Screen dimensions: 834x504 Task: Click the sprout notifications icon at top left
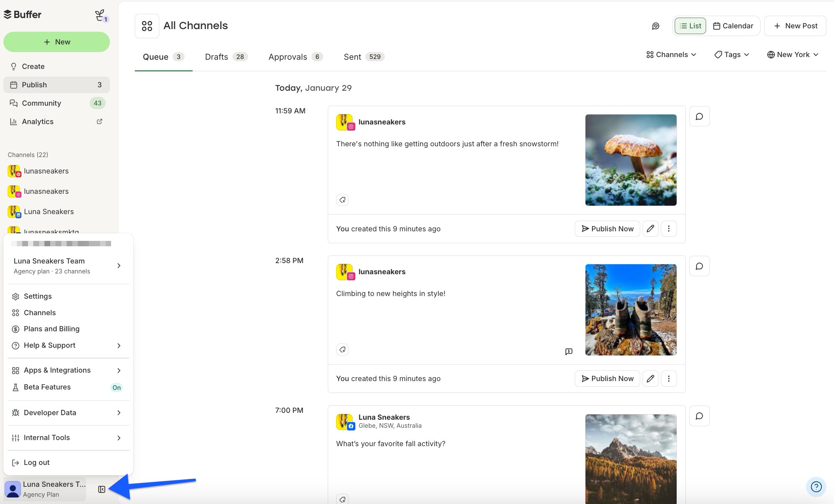click(99, 15)
